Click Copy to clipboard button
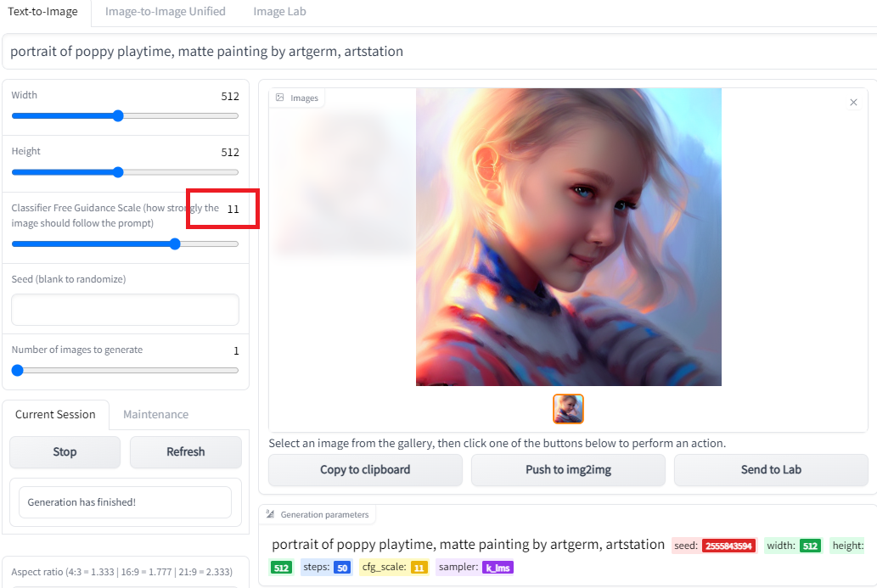Viewport: 877px width, 588px height. tap(365, 470)
